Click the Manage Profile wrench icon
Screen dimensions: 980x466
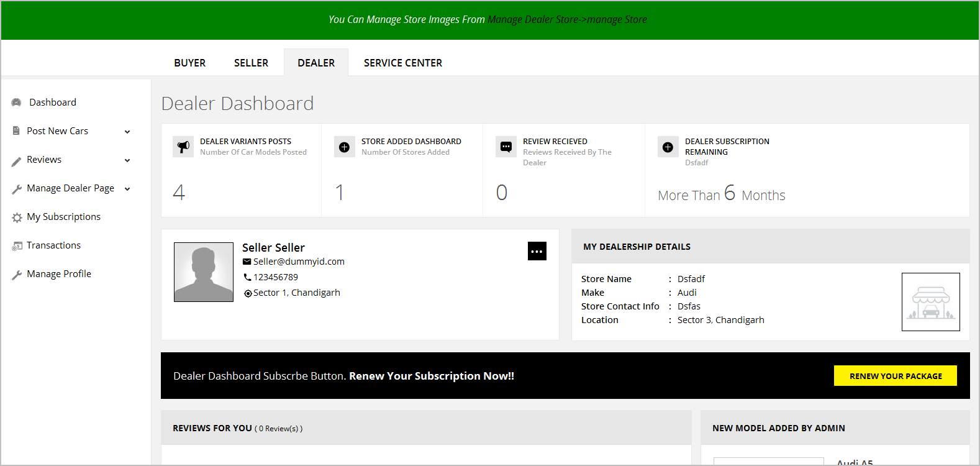(x=16, y=275)
